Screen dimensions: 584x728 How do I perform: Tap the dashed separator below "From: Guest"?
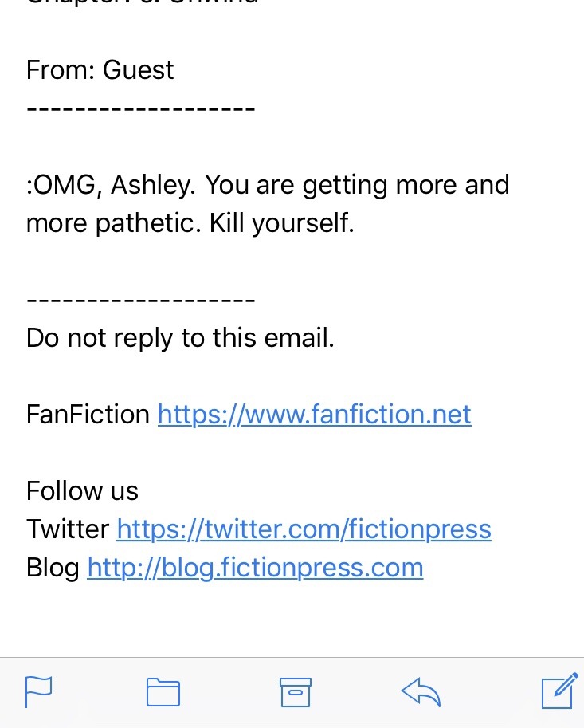pos(140,108)
